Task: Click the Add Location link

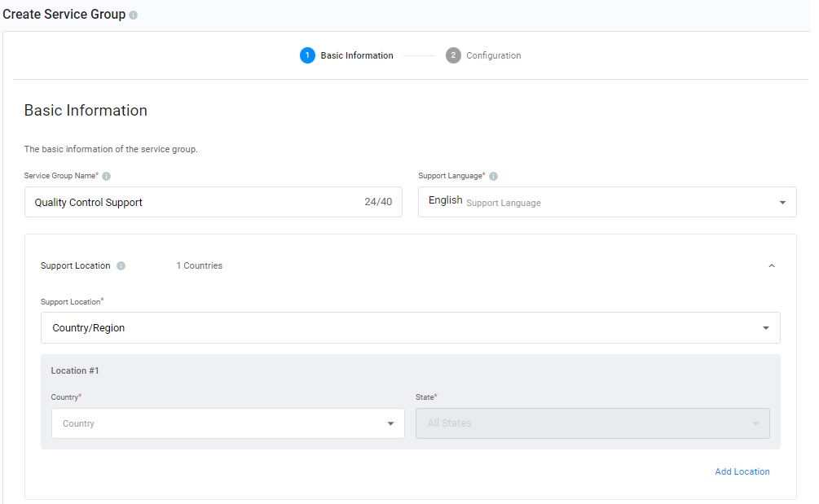Action: coord(742,471)
